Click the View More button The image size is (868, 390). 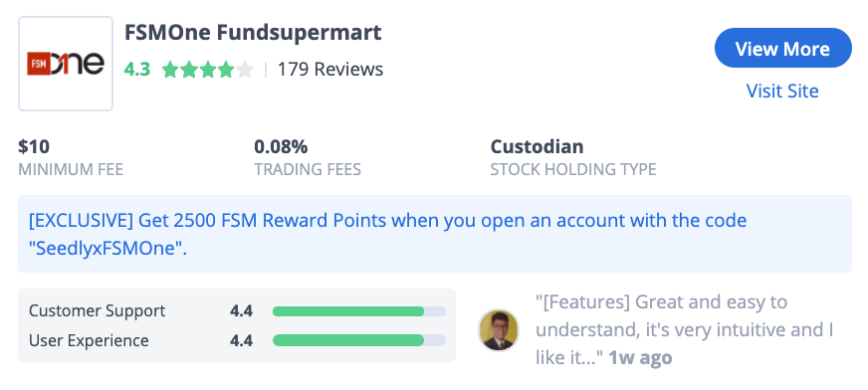click(x=782, y=48)
